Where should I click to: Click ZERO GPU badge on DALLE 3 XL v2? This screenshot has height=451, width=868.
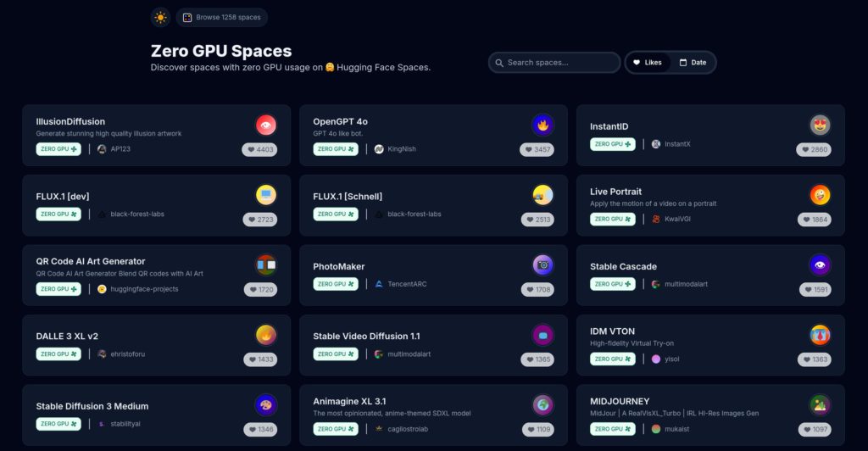click(58, 354)
